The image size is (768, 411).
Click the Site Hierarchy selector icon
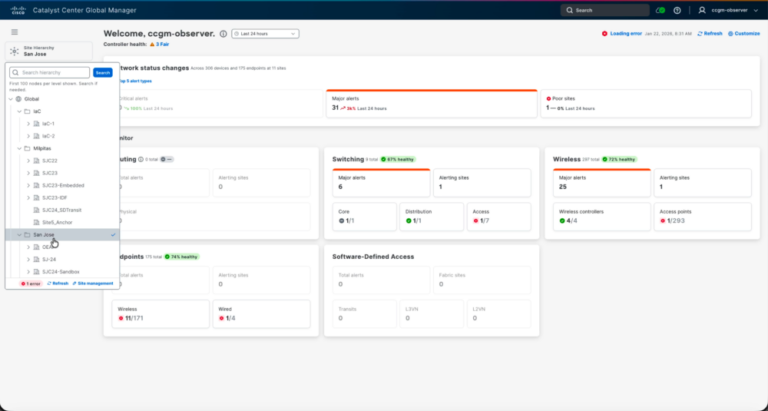point(15,51)
